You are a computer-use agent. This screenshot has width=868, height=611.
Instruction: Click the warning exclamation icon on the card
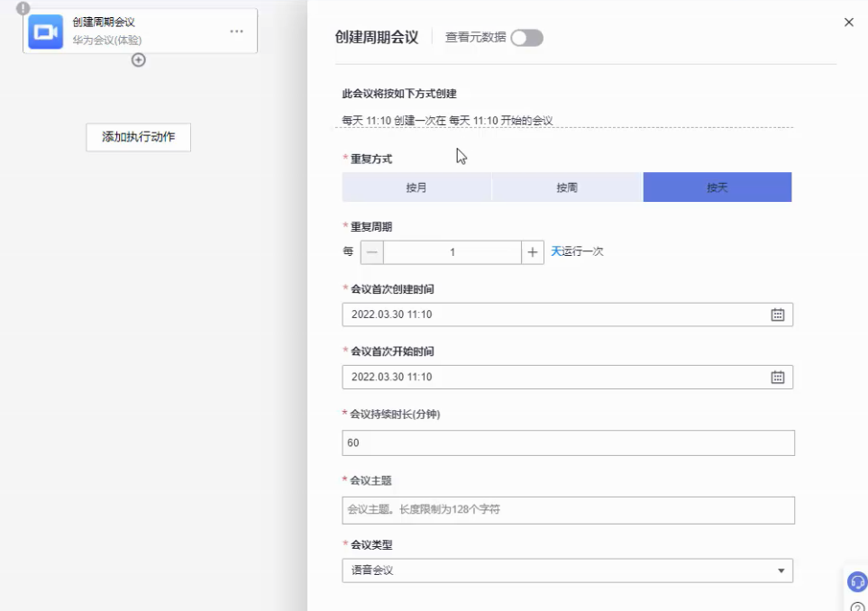[23, 8]
